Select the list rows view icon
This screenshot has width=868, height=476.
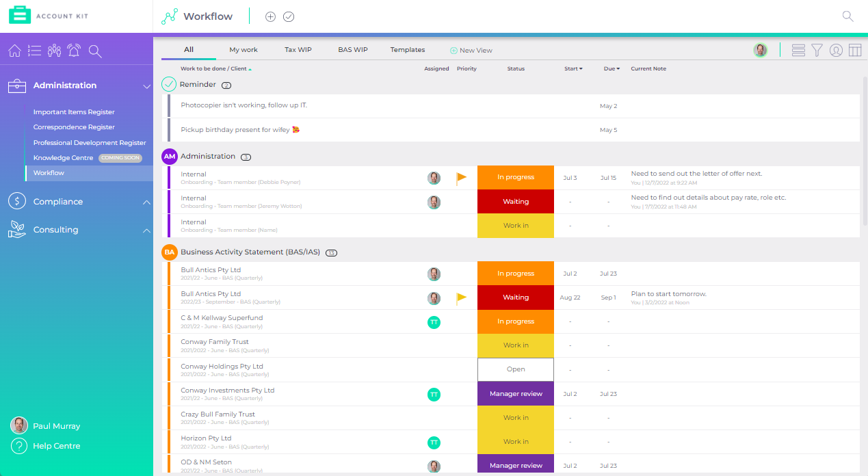(798, 49)
